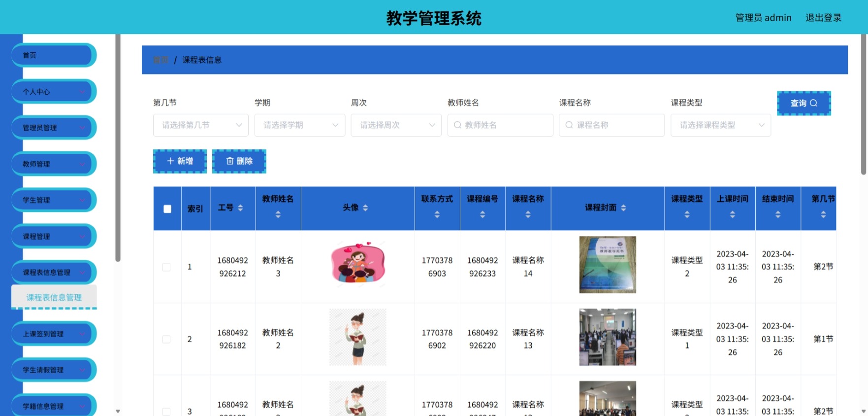Viewport: 868px width, 416px height.
Task: Click cell 1680492926212 in row 1
Action: 232,267
